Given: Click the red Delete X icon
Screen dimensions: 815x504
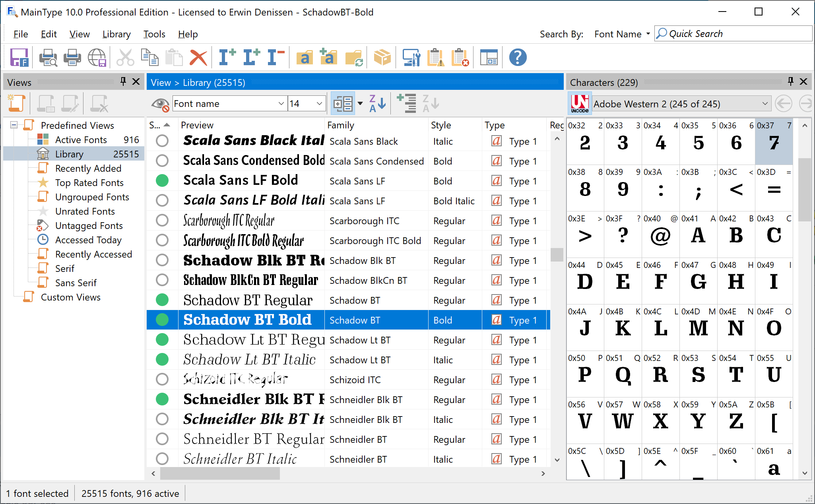Looking at the screenshot, I should click(198, 58).
